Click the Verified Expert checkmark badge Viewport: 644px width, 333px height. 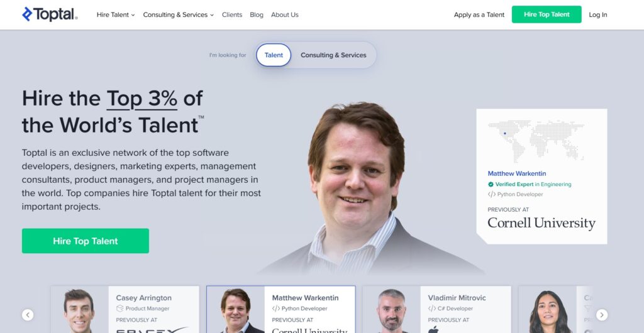pyautogui.click(x=491, y=185)
